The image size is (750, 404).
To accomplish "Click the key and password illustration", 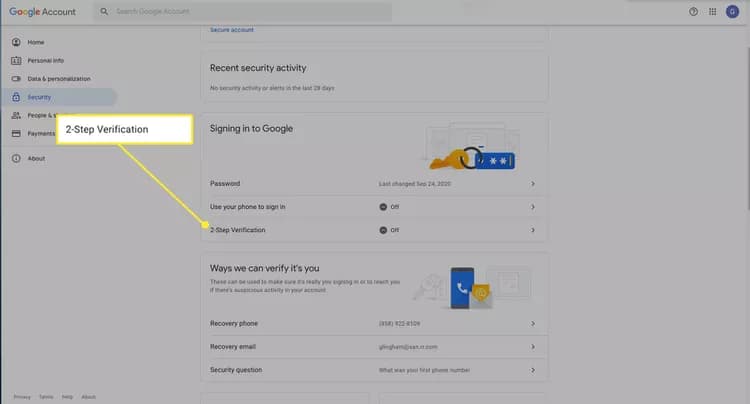I will click(x=472, y=147).
